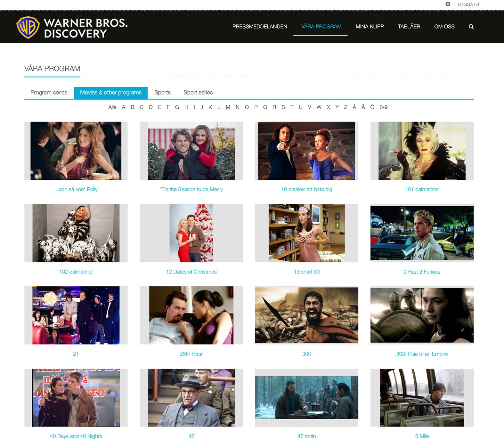Open 101 dalmatiner thumbnail

click(422, 151)
